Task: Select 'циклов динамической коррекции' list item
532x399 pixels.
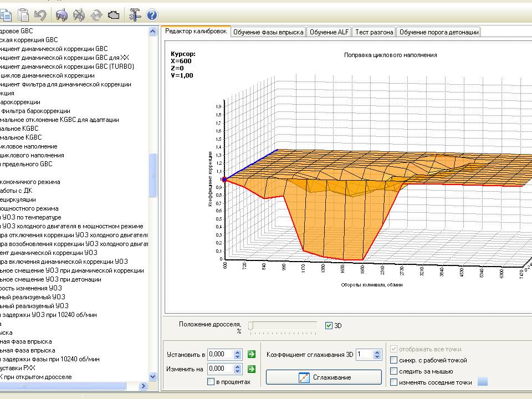Action: tap(47, 75)
